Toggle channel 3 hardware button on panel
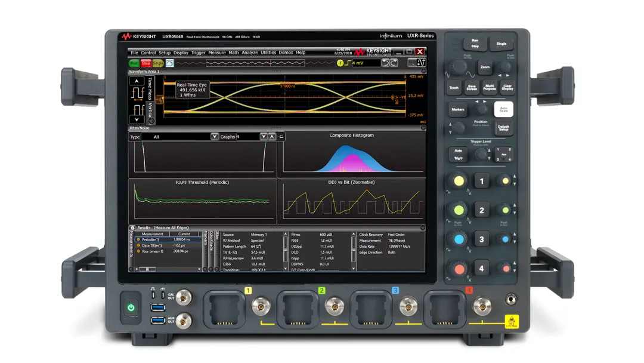Image resolution: width=644 pixels, height=363 pixels. pyautogui.click(x=481, y=239)
